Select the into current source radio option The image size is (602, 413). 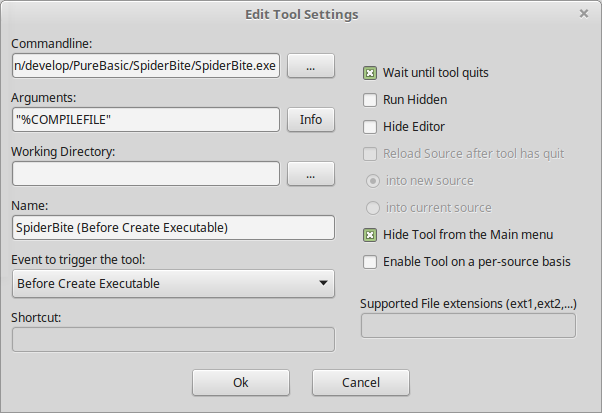pyautogui.click(x=373, y=208)
